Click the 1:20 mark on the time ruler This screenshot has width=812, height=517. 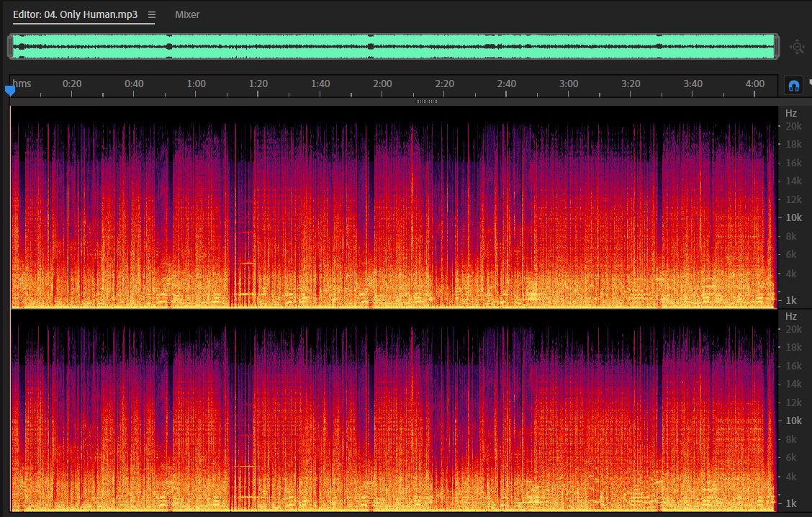258,84
